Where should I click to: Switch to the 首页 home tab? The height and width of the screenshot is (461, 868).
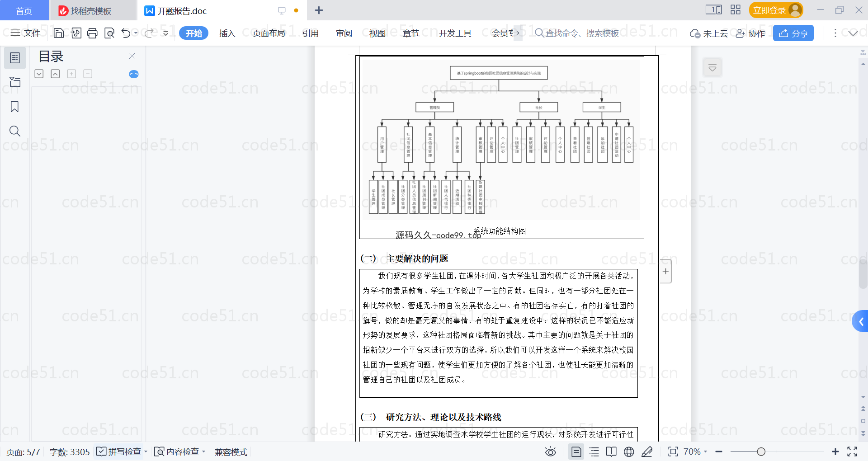point(24,10)
